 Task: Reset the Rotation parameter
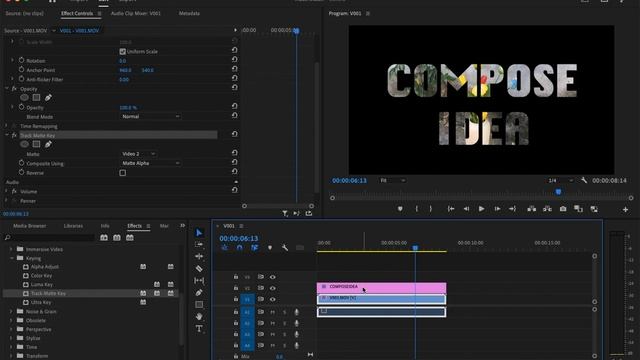(x=235, y=60)
